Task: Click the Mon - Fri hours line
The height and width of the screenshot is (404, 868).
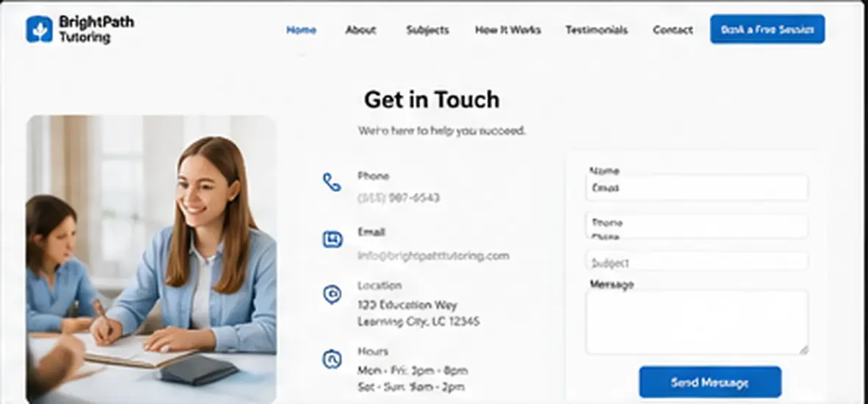Action: tap(413, 370)
